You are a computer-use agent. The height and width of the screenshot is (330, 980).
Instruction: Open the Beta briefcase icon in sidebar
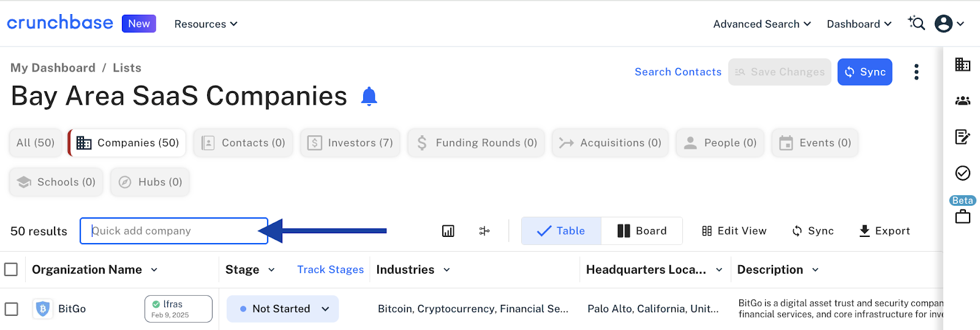click(962, 216)
